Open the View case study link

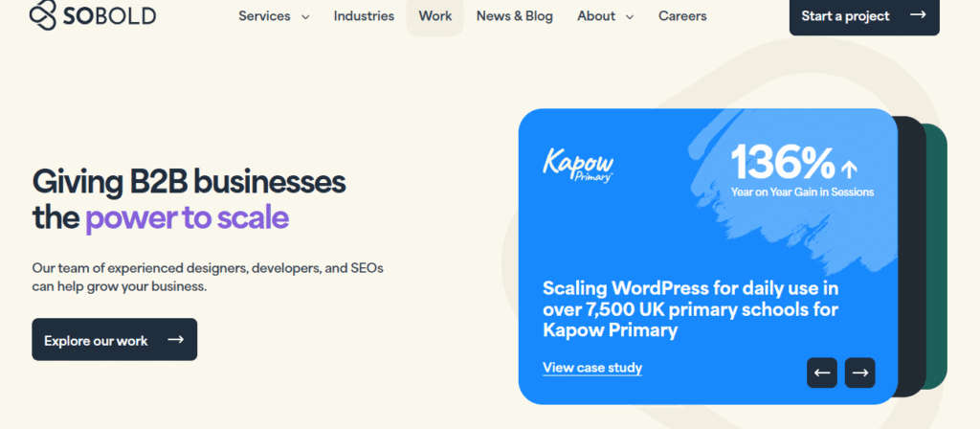click(x=592, y=368)
